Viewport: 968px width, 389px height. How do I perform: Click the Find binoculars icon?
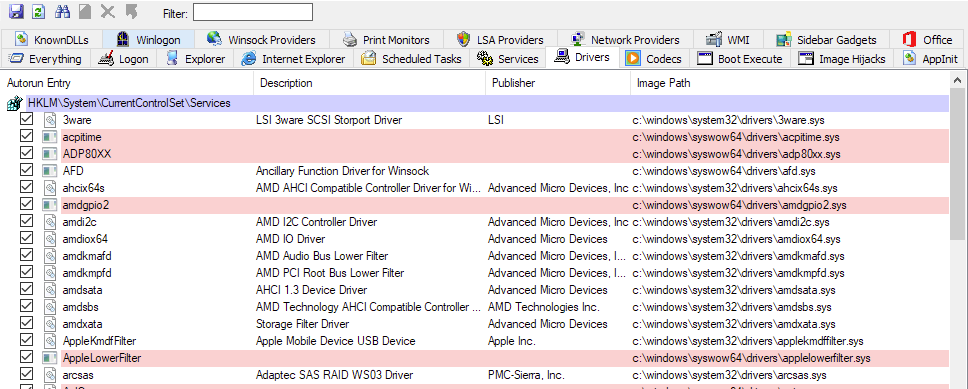coord(62,11)
